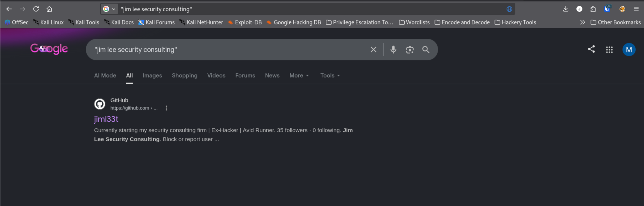Viewport: 644px width, 206px height.
Task: Click the snippet text 'Currently starting my security consulting firm'
Action: 150,130
